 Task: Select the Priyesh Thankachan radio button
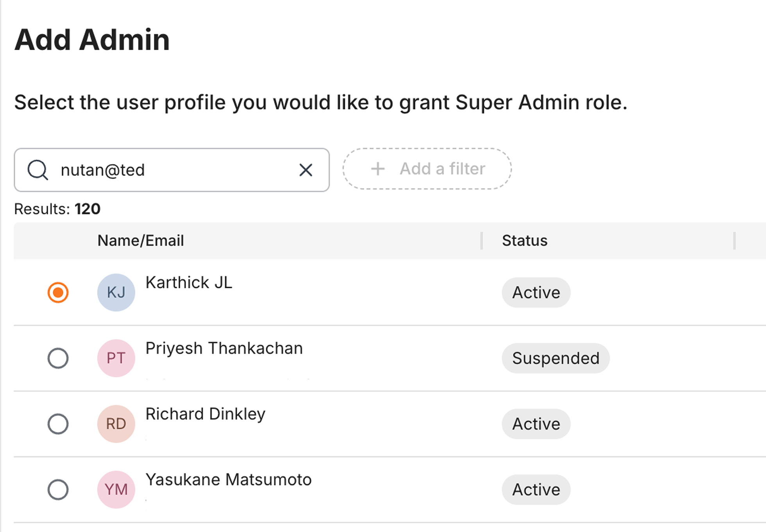point(58,358)
